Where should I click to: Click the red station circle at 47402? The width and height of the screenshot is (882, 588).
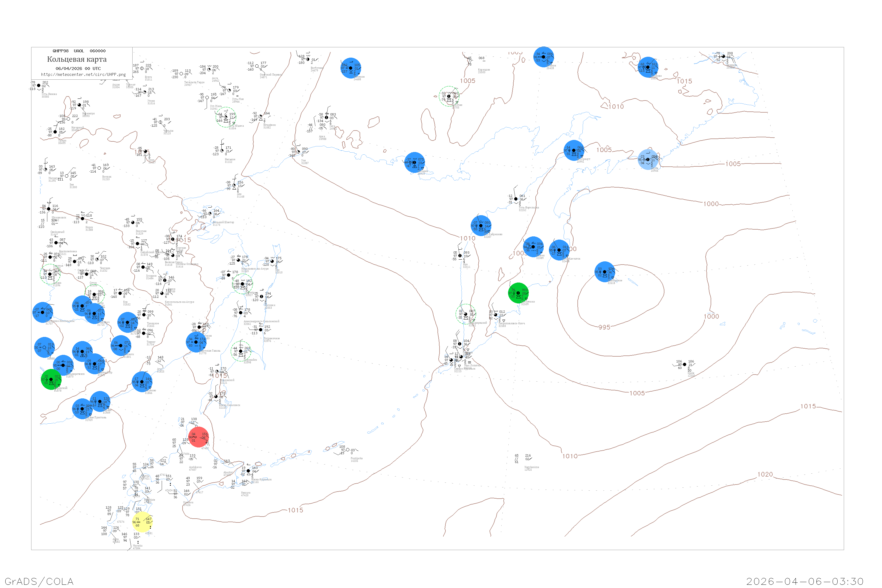pos(198,437)
